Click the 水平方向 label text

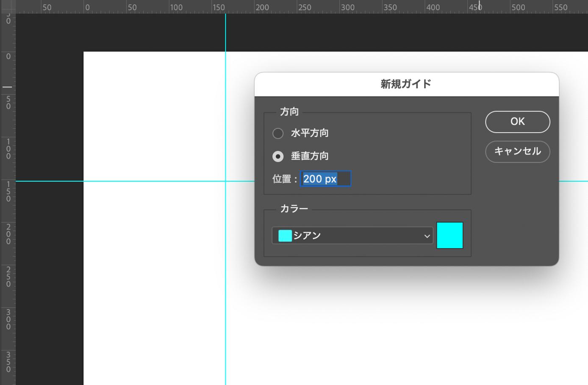click(x=310, y=133)
